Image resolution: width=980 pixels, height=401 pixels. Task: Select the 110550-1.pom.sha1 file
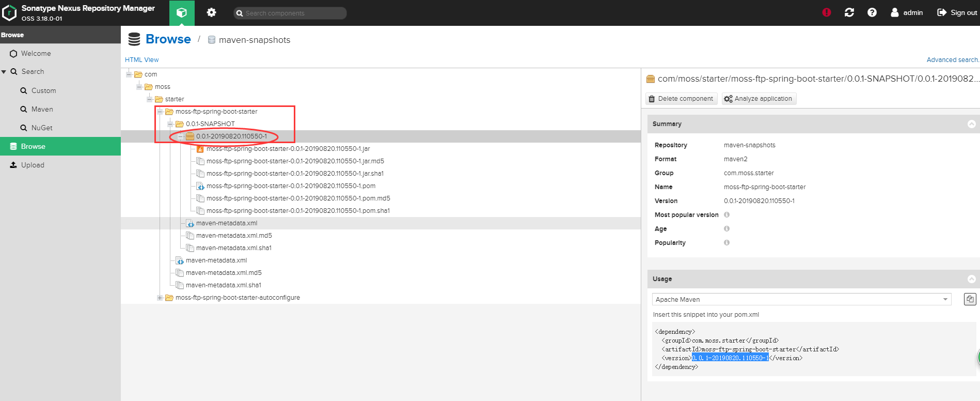[298, 211]
